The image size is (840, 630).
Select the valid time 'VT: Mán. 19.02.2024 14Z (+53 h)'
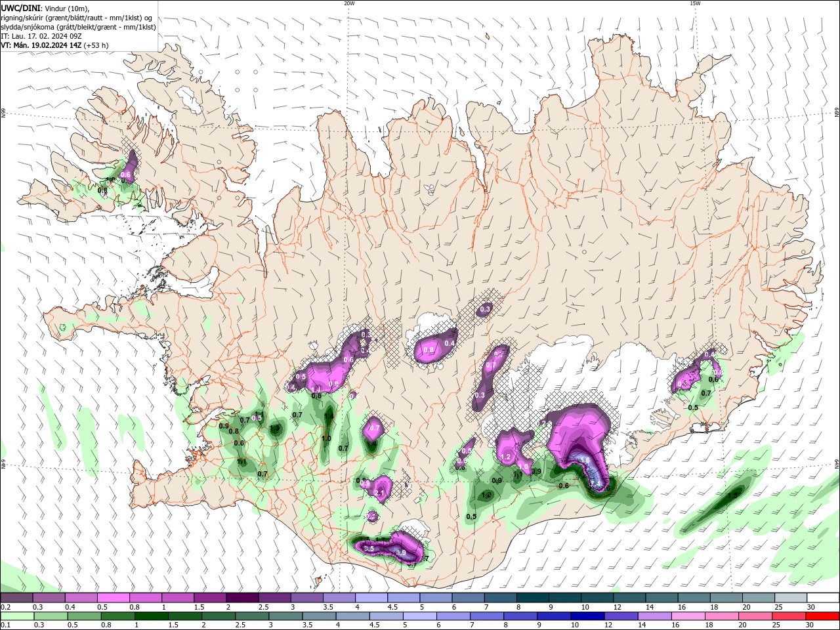point(55,45)
